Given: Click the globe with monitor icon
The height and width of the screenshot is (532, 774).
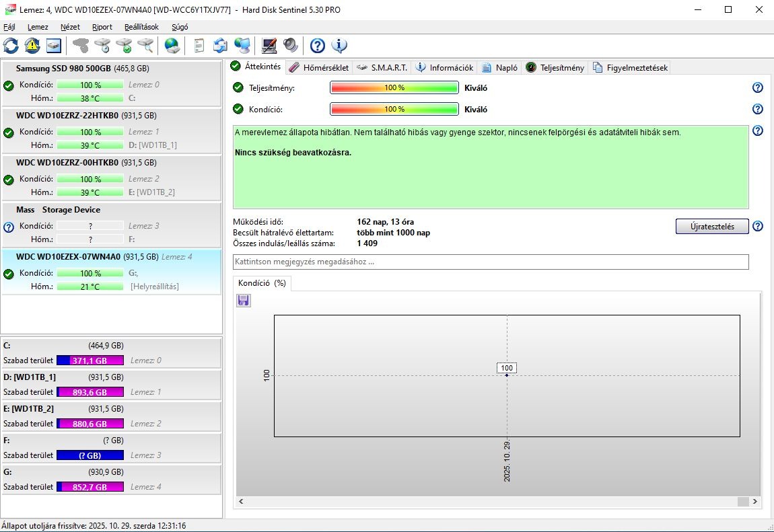Looking at the screenshot, I should pyautogui.click(x=242, y=46).
